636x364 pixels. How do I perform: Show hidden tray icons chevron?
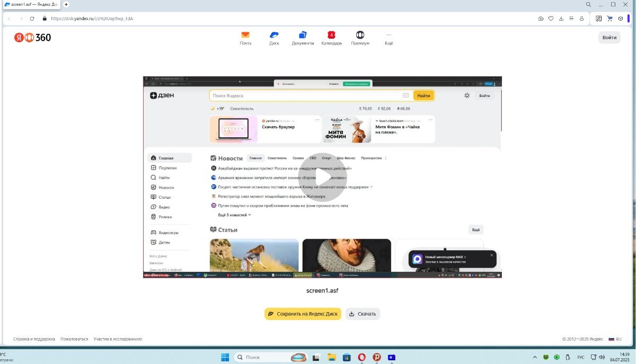(535, 357)
